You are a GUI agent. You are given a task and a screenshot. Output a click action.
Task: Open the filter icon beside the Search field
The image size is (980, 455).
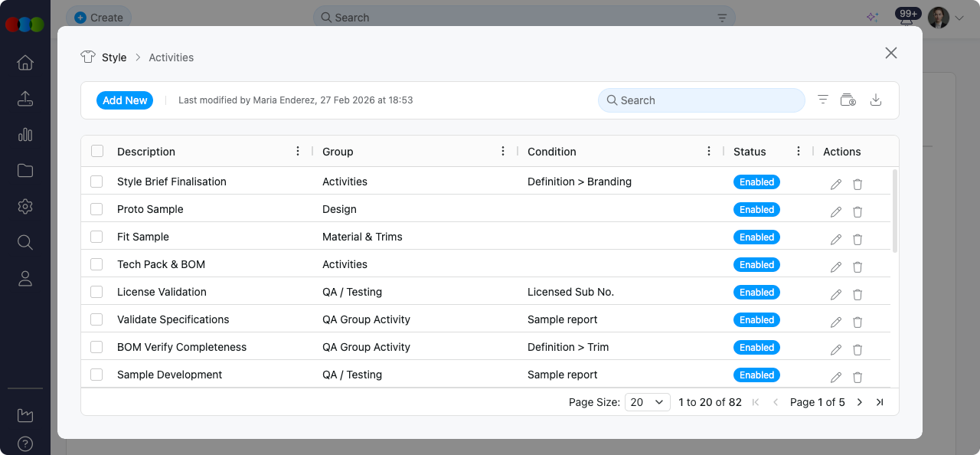click(x=823, y=100)
